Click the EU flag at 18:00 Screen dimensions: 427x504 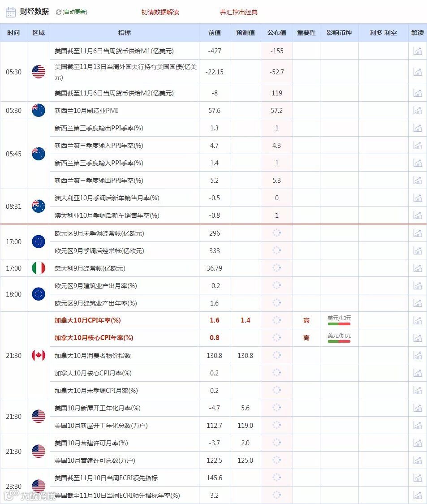[39, 294]
